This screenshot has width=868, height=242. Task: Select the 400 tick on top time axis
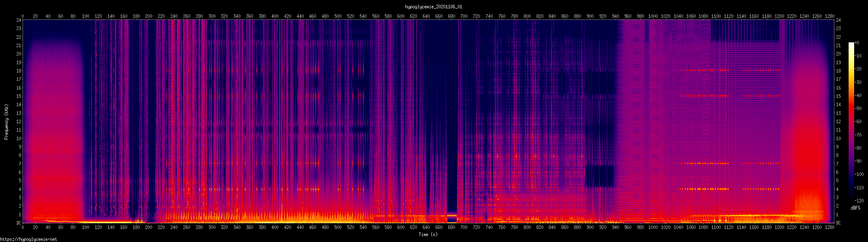(x=275, y=16)
